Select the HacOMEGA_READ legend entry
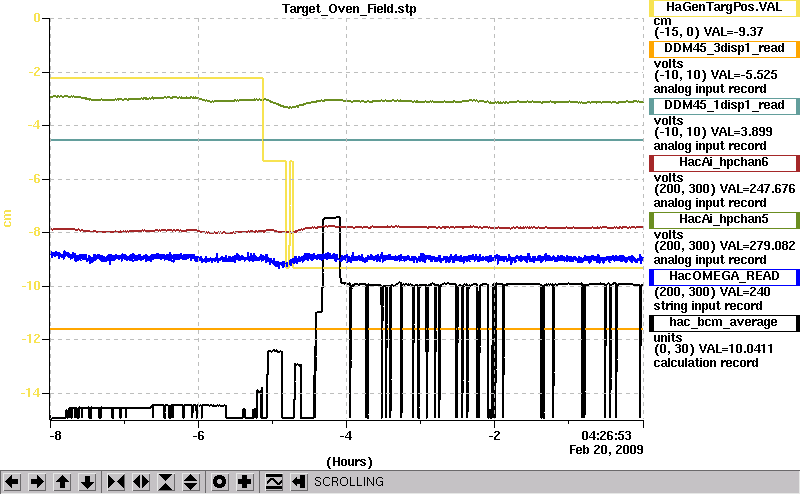800x494 pixels. tap(724, 277)
